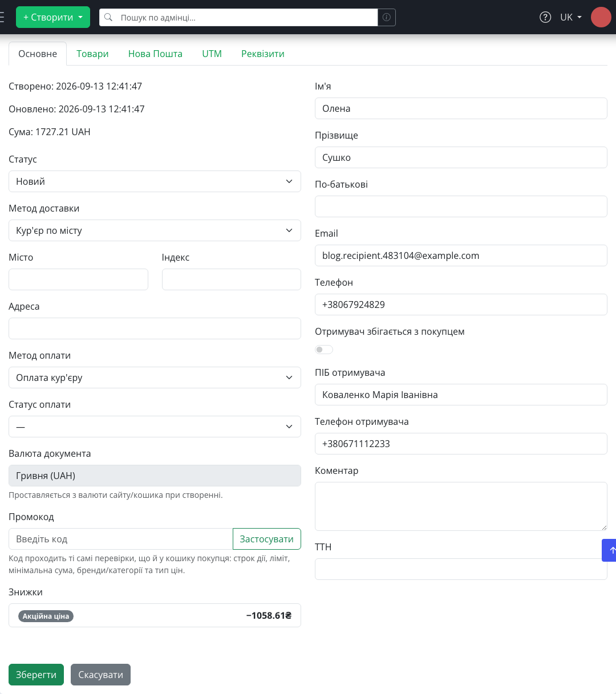616x694 pixels.
Task: Switch to the Нова Пошта tab
Action: [155, 54]
